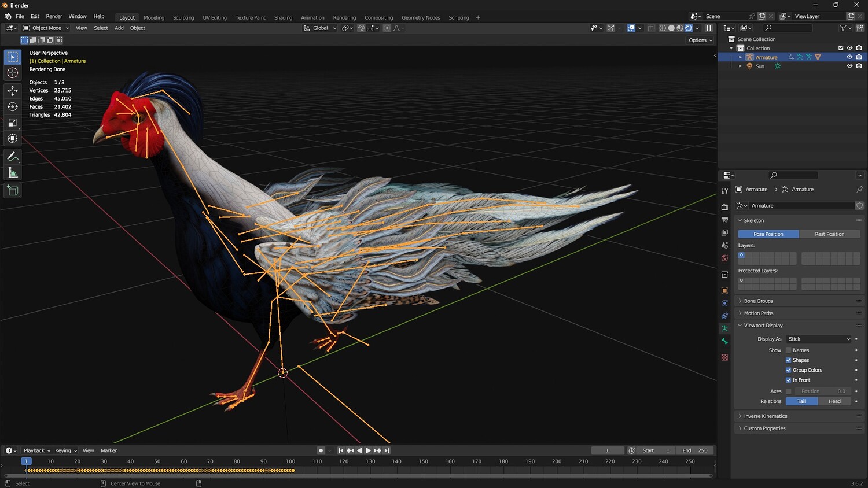
Task: Set relations to Head
Action: (834, 401)
